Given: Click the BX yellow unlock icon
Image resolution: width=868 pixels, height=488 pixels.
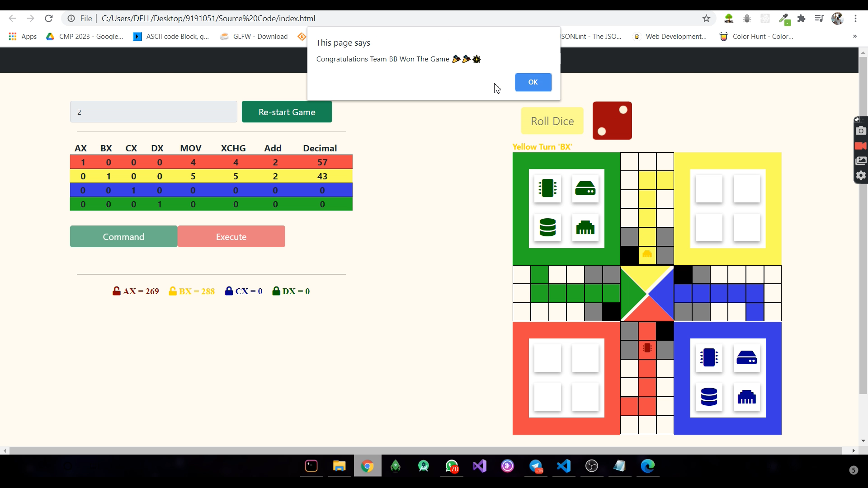Looking at the screenshot, I should (173, 291).
